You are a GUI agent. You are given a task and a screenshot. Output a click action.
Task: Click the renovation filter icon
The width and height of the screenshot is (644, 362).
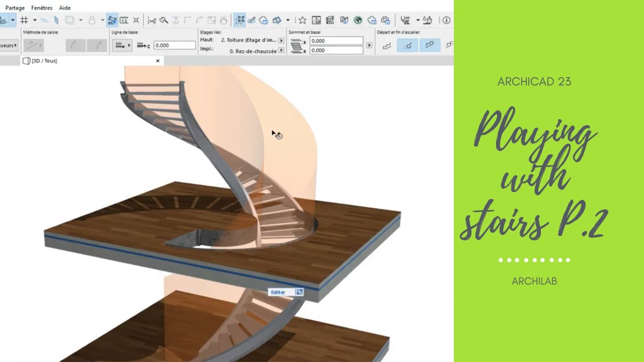(x=405, y=20)
